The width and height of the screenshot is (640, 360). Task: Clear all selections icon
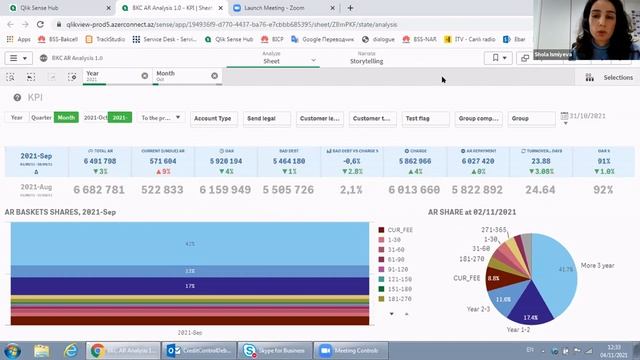click(x=72, y=77)
